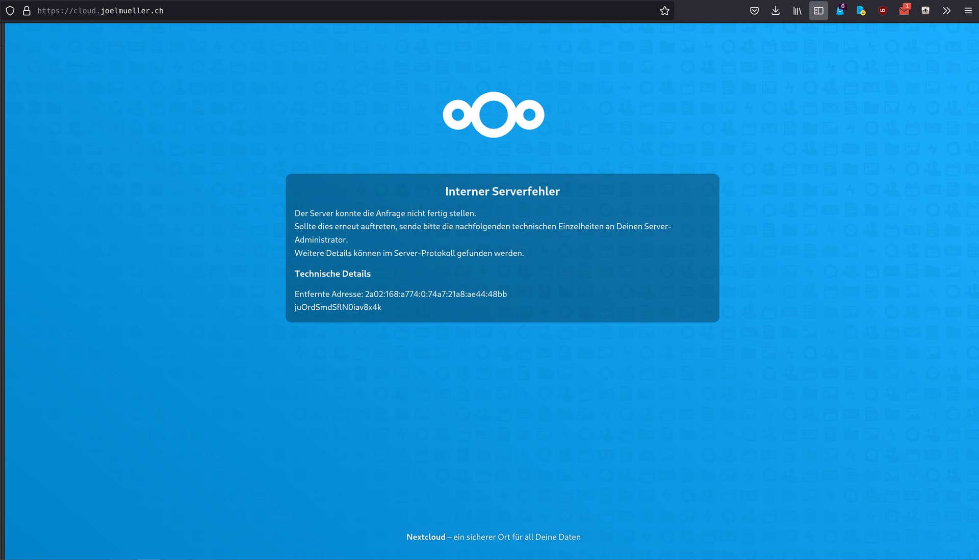Click the Entfernte Adresse IPv6 address text
Viewport: 979px width, 560px height.
[x=435, y=294]
